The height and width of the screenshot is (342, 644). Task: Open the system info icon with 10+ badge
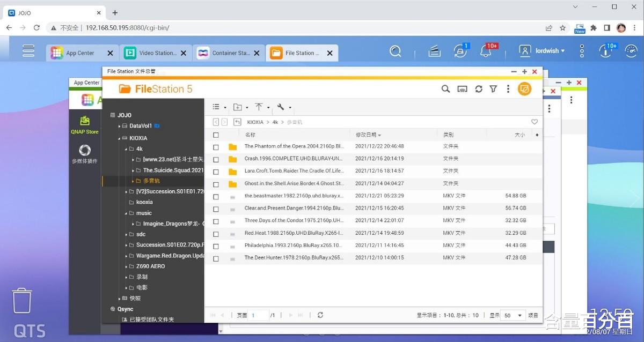(x=606, y=51)
